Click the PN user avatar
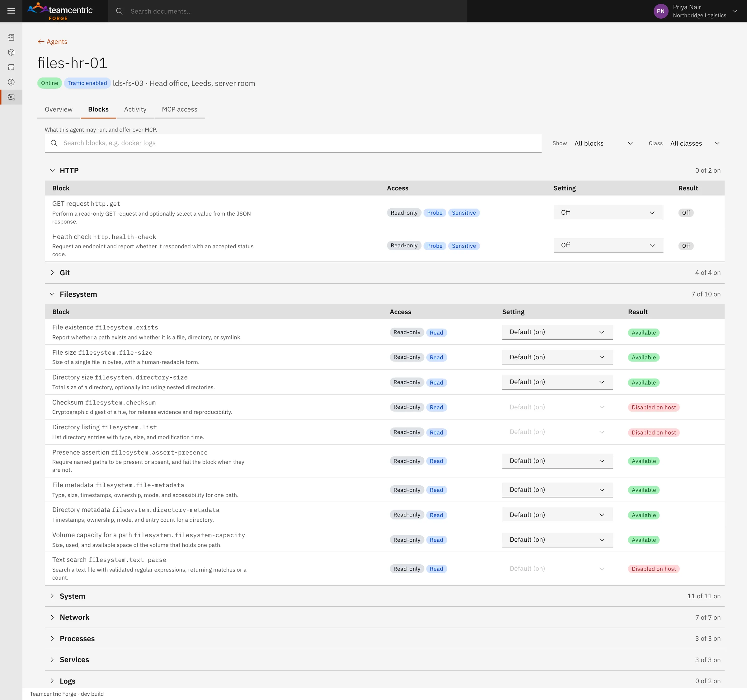 [660, 11]
